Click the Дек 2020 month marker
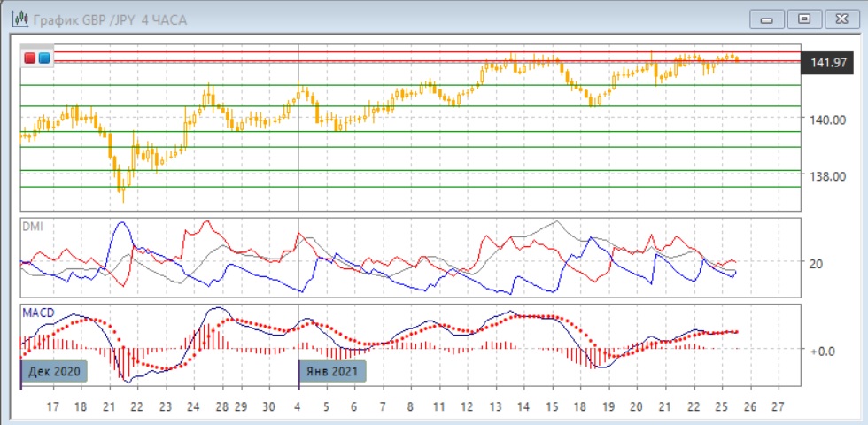 click(55, 372)
